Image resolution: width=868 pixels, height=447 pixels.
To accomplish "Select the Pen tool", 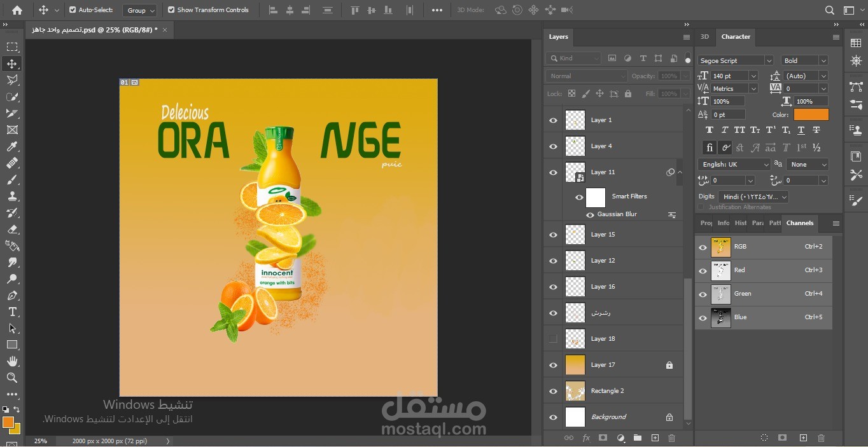I will [12, 295].
